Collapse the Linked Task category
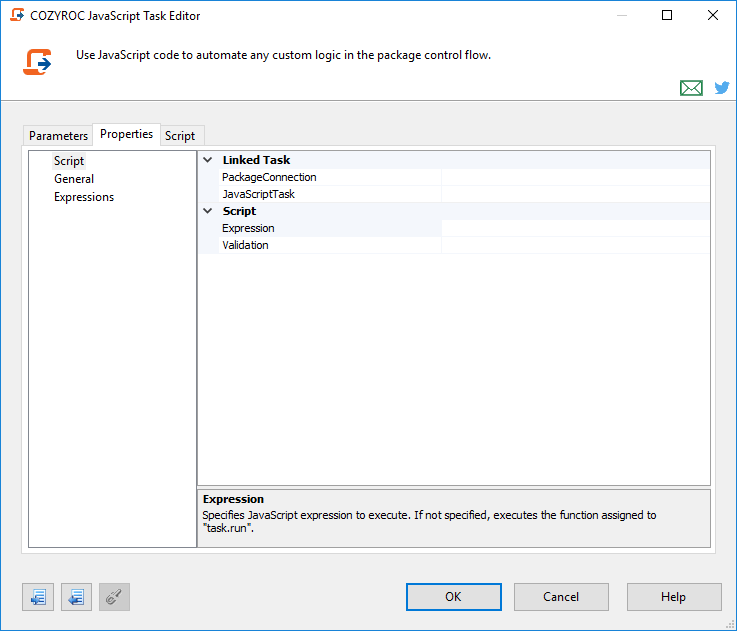This screenshot has width=737, height=631. (x=207, y=160)
